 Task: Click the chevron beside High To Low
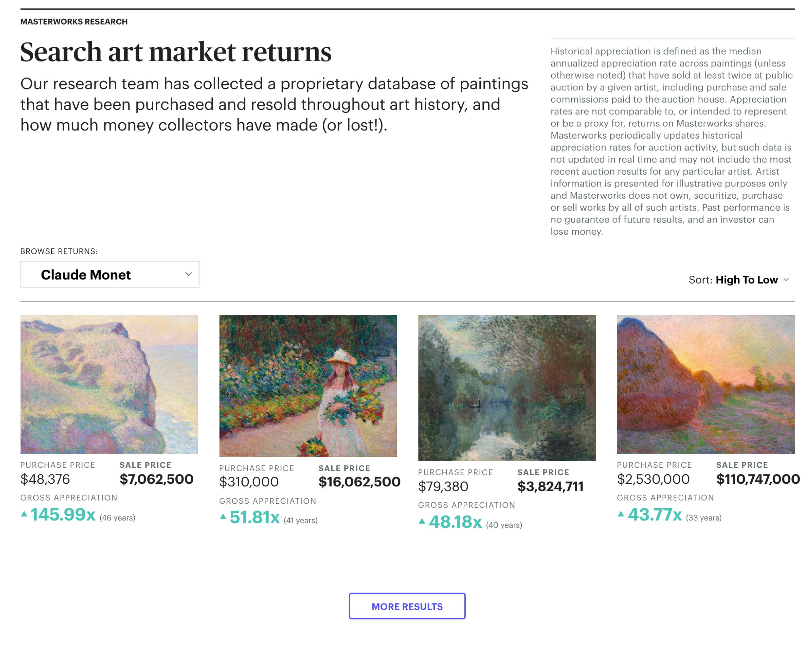[786, 280]
